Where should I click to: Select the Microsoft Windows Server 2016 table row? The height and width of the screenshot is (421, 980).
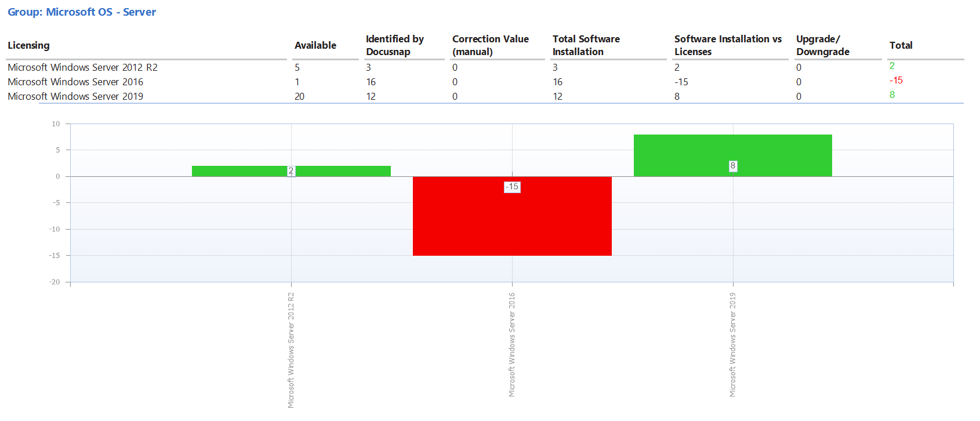point(485,82)
